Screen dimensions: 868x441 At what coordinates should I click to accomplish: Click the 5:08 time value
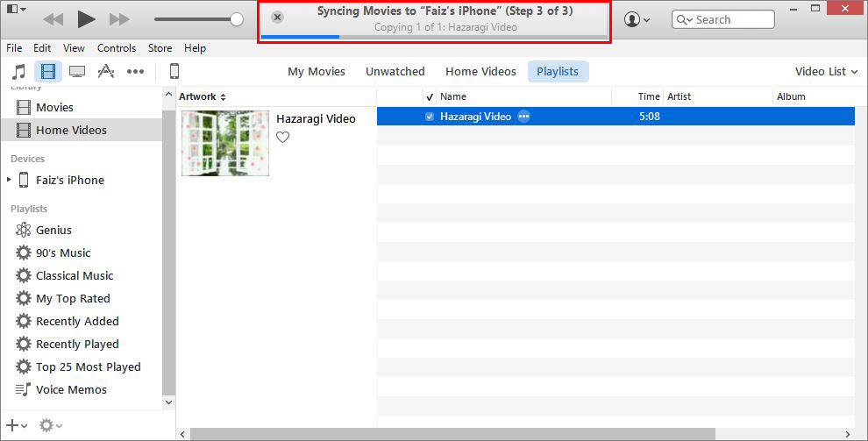650,117
